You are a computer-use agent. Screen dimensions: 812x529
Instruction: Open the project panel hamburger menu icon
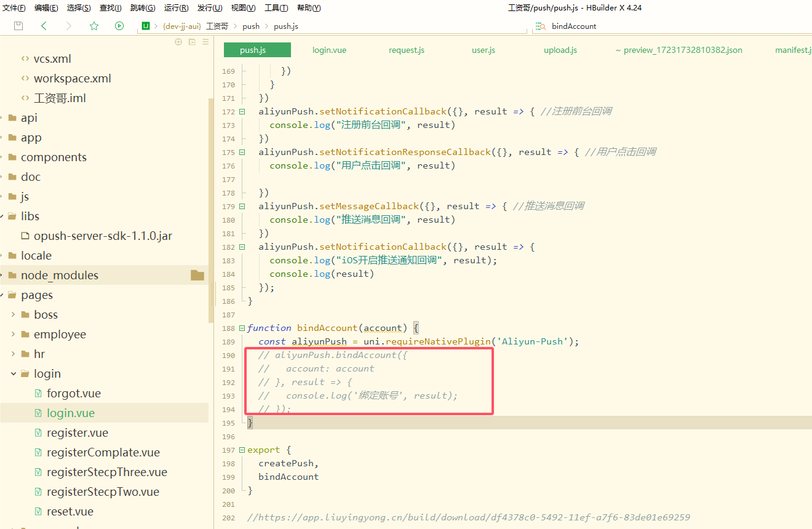[205, 42]
